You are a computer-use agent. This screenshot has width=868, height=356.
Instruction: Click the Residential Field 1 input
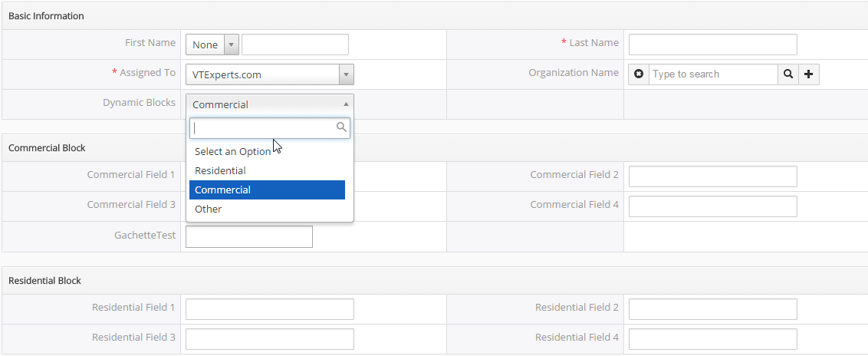[x=270, y=309]
